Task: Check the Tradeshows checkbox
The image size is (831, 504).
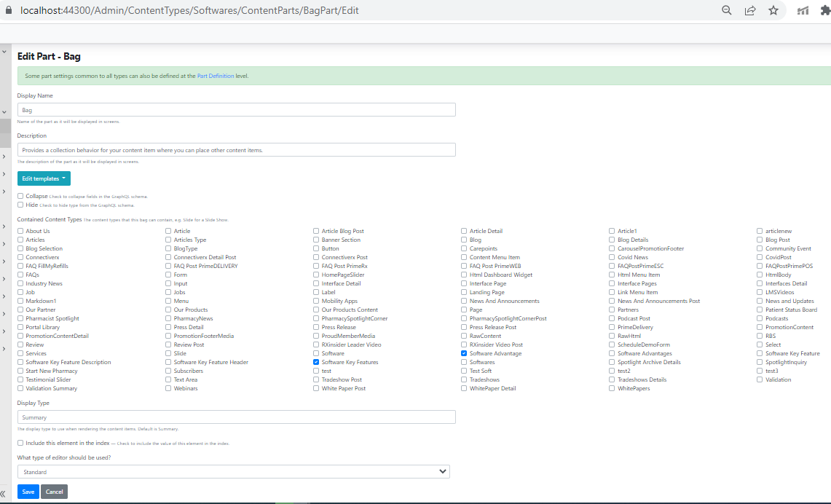Action: pyautogui.click(x=464, y=379)
